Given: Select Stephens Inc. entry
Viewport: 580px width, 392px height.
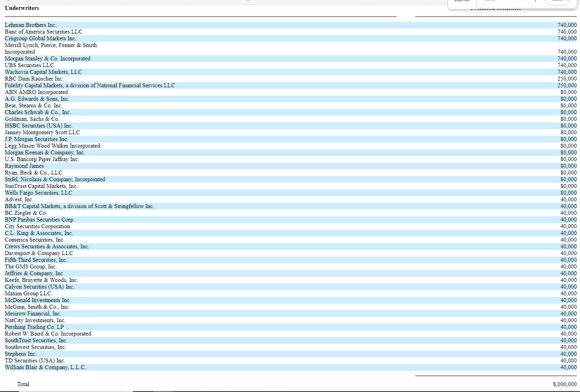Looking at the screenshot, I should pyautogui.click(x=20, y=354).
